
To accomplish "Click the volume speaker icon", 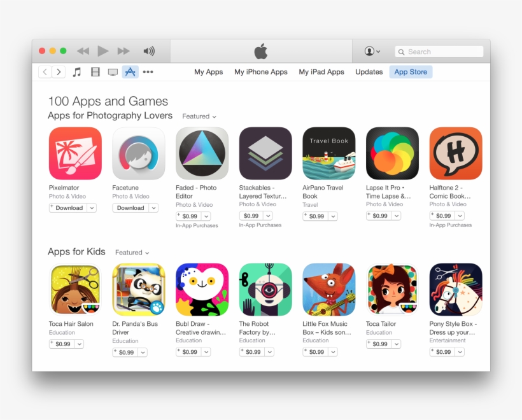I will [x=149, y=51].
